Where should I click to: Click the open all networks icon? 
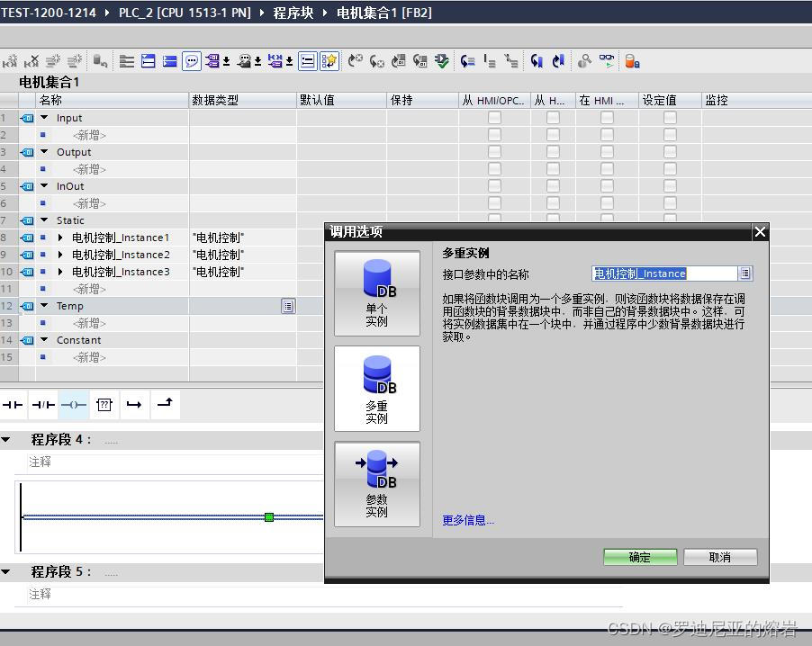click(149, 61)
